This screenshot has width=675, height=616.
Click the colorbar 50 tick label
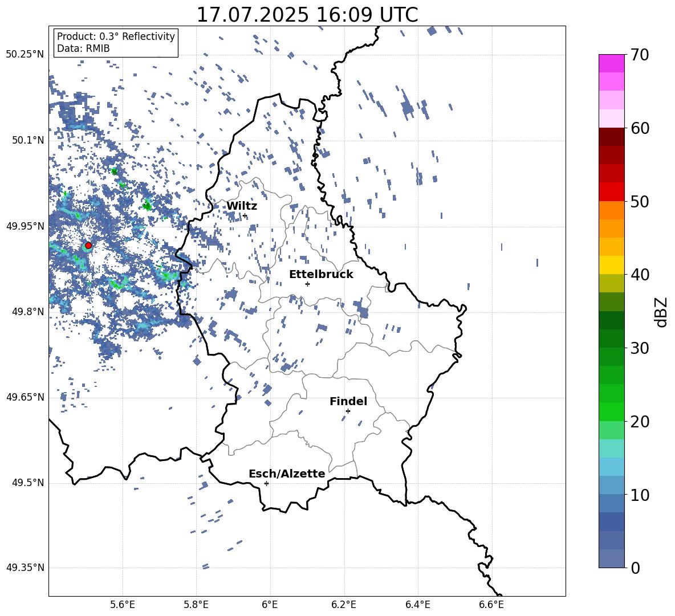[x=640, y=201]
